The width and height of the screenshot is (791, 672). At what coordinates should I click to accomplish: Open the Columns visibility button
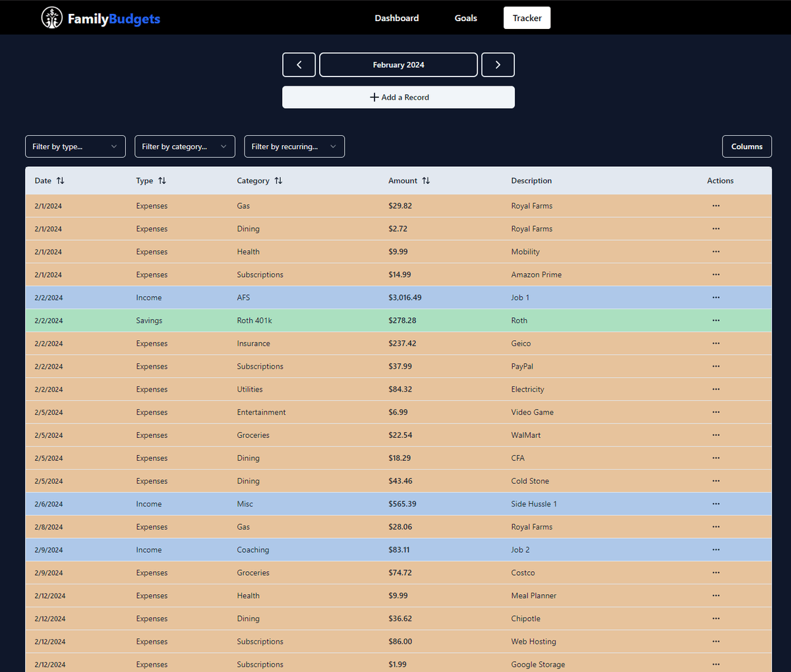tap(747, 146)
